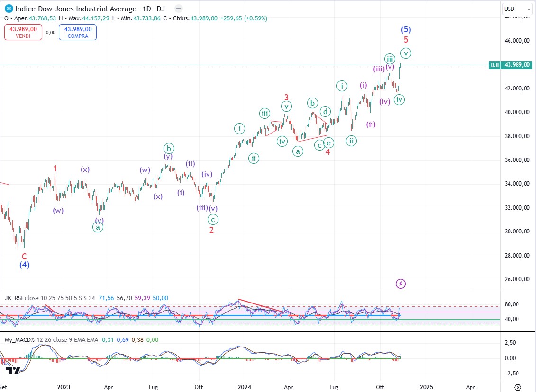Click the Dow Jones symbol logo icon
The height and width of the screenshot is (392, 536).
pos(9,9)
